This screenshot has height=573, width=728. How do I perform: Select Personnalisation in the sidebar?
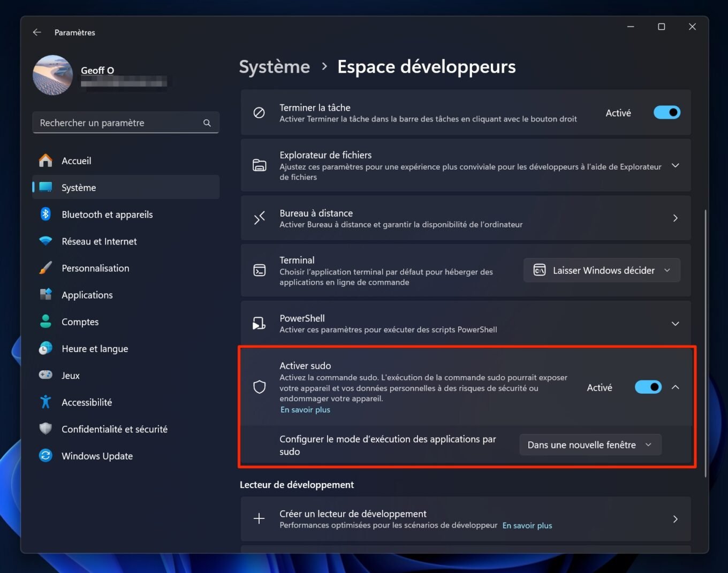[126, 268]
